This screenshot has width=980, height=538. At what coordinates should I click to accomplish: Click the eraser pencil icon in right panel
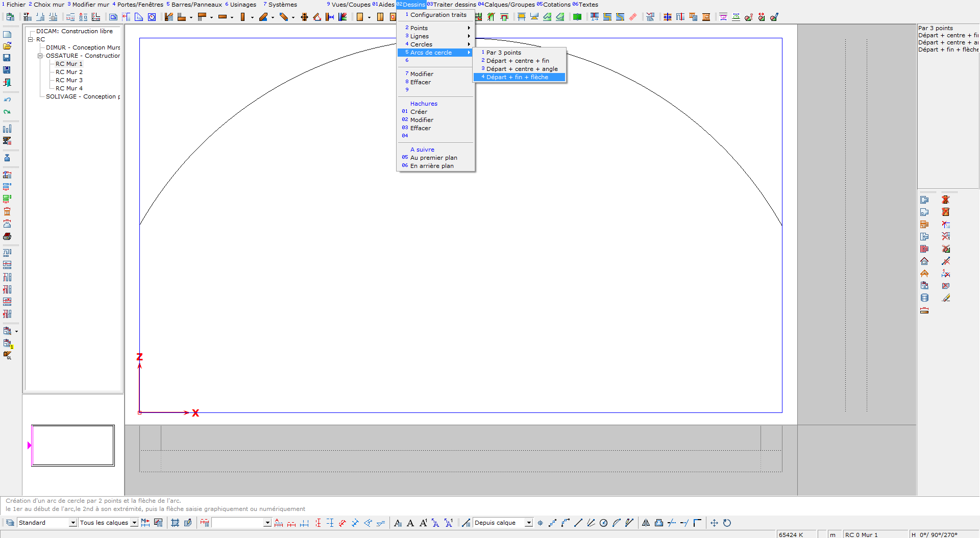click(946, 298)
